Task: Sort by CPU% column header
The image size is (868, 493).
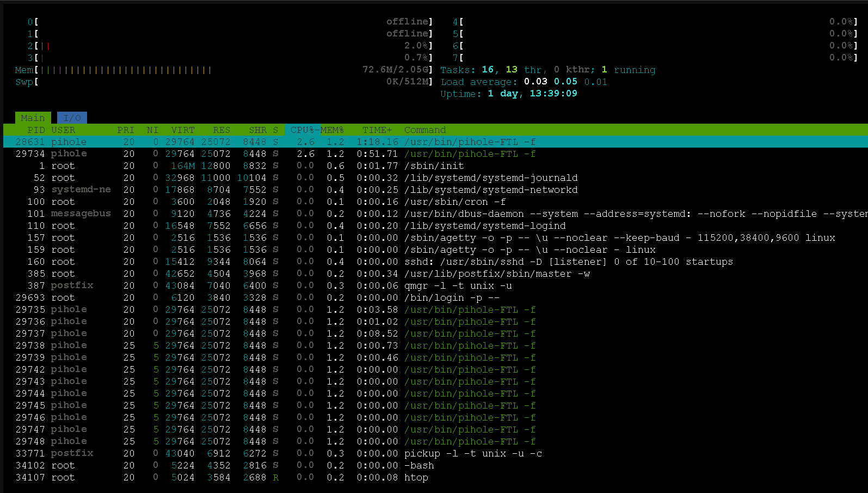Action: point(303,130)
